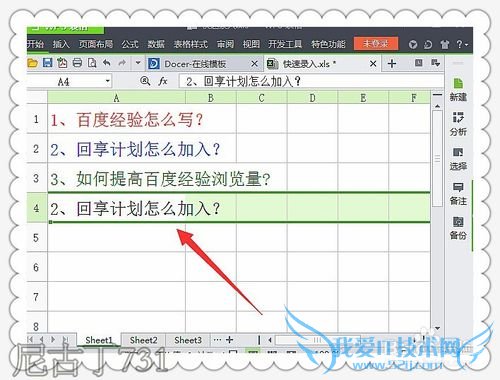Open the 开发工具 ribbon tab
The image size is (500, 380).
pyautogui.click(x=285, y=44)
